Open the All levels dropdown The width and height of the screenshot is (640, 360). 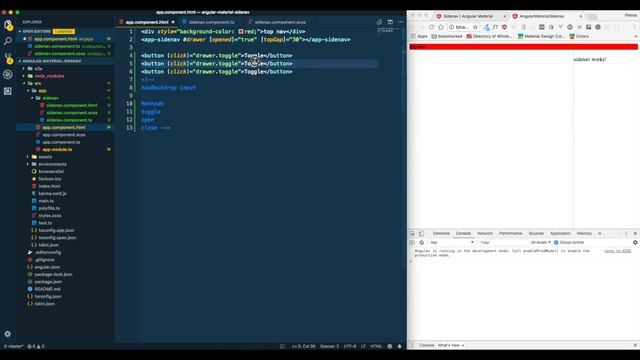tap(540, 242)
